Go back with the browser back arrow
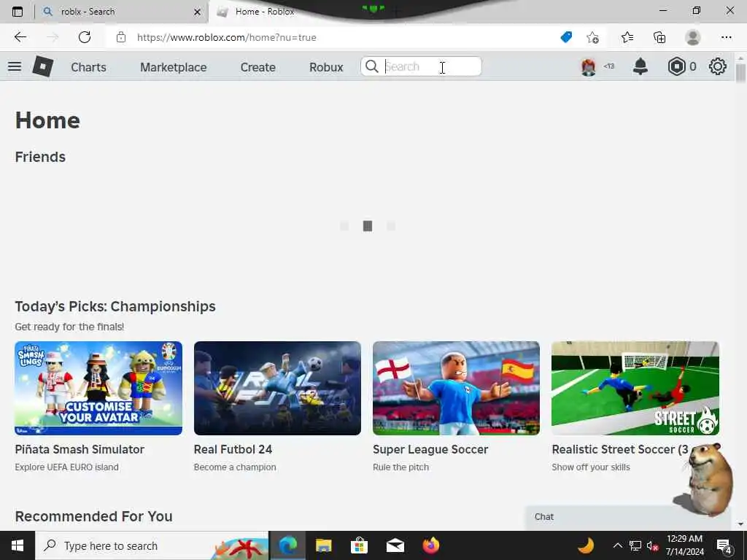747x560 pixels. [x=20, y=37]
